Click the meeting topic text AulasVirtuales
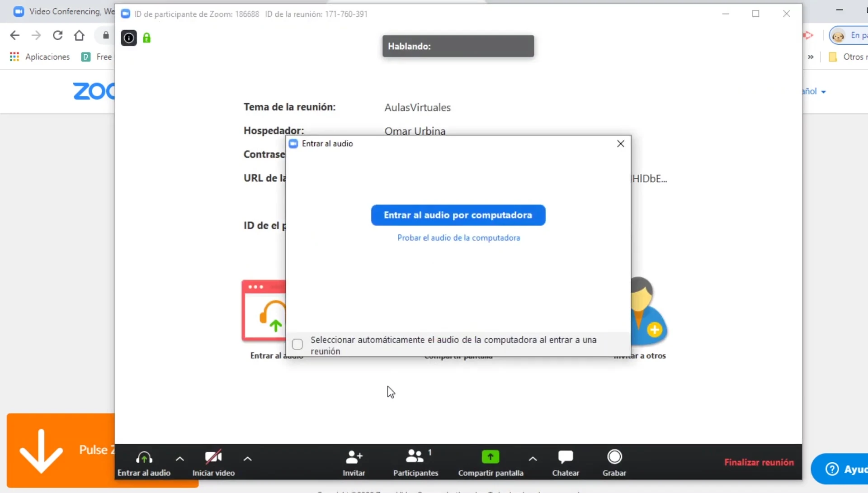The width and height of the screenshot is (868, 493). pyautogui.click(x=417, y=108)
